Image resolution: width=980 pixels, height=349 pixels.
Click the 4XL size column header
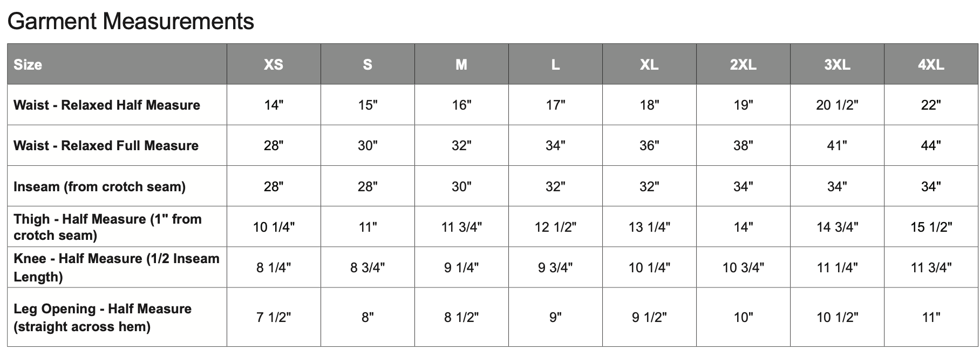(x=931, y=65)
